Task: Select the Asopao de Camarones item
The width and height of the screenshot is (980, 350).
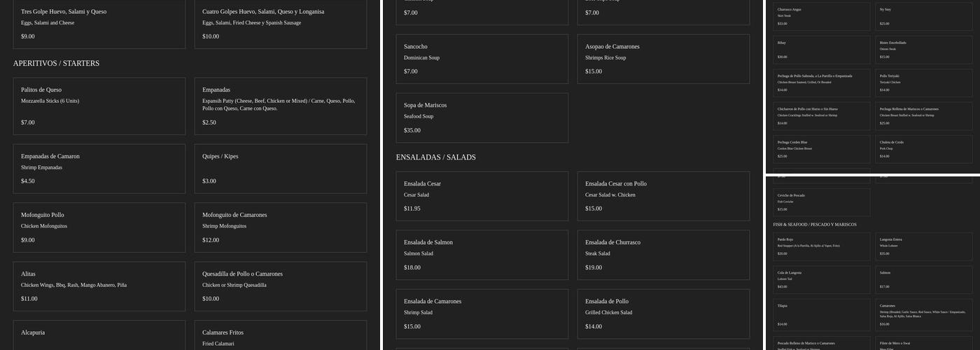Action: point(663,59)
